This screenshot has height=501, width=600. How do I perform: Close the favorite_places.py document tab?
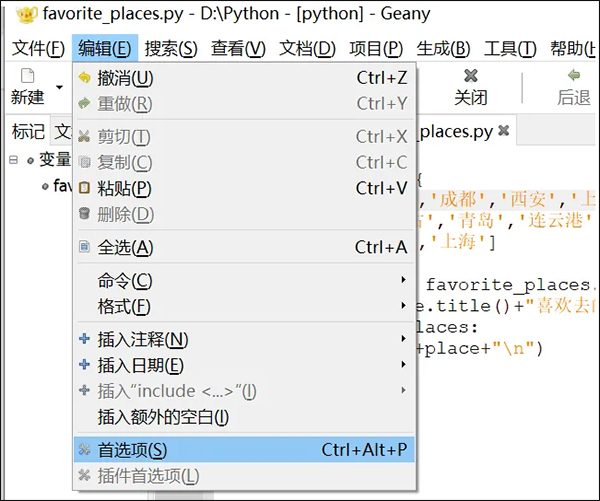[x=504, y=131]
